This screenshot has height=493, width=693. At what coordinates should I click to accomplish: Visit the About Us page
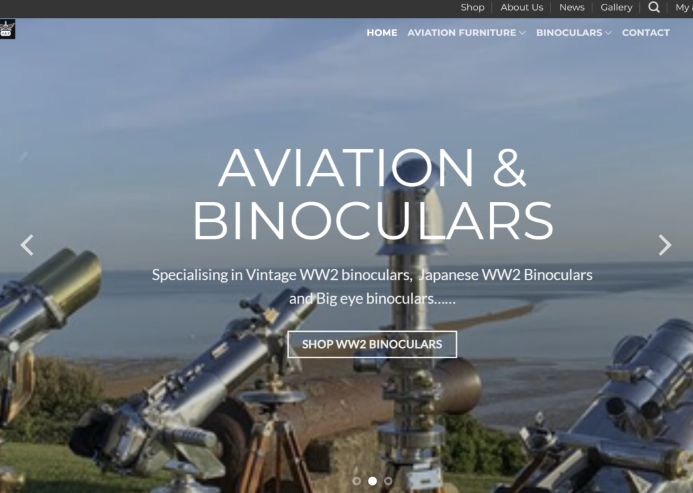(x=522, y=8)
